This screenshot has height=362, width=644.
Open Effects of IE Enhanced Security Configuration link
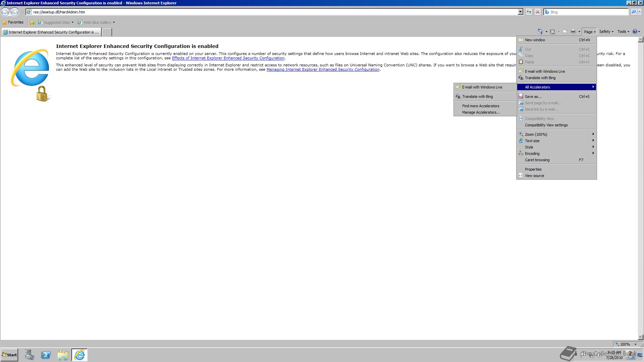click(x=228, y=58)
